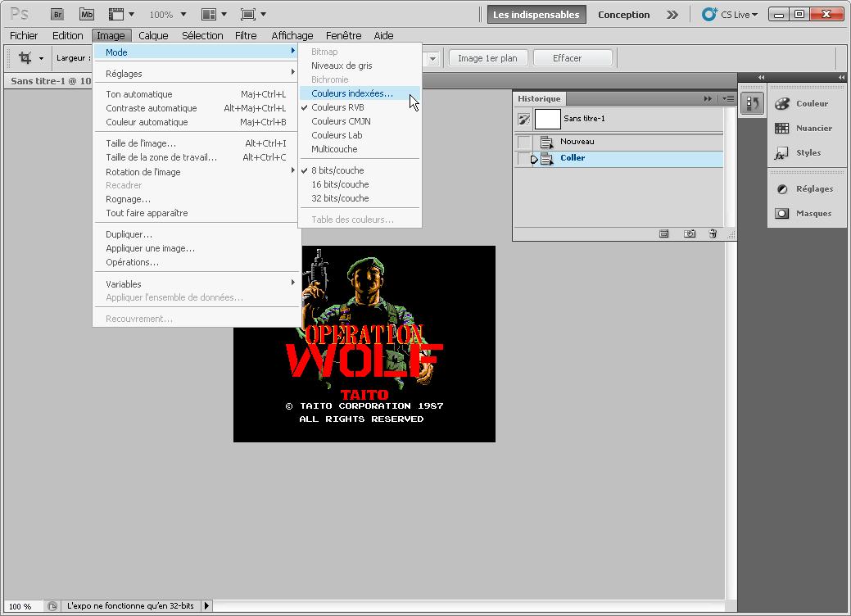851x616 pixels.
Task: Expand the Variables submenu
Action: pyautogui.click(x=292, y=283)
